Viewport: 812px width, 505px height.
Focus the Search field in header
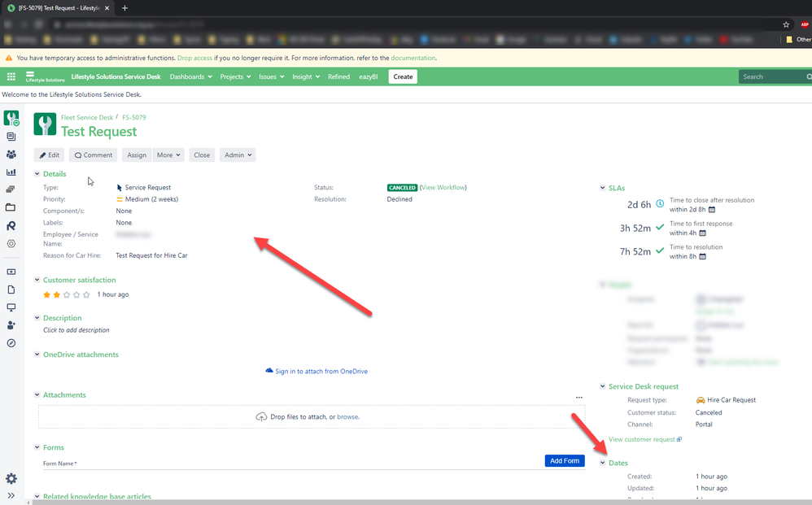(775, 76)
